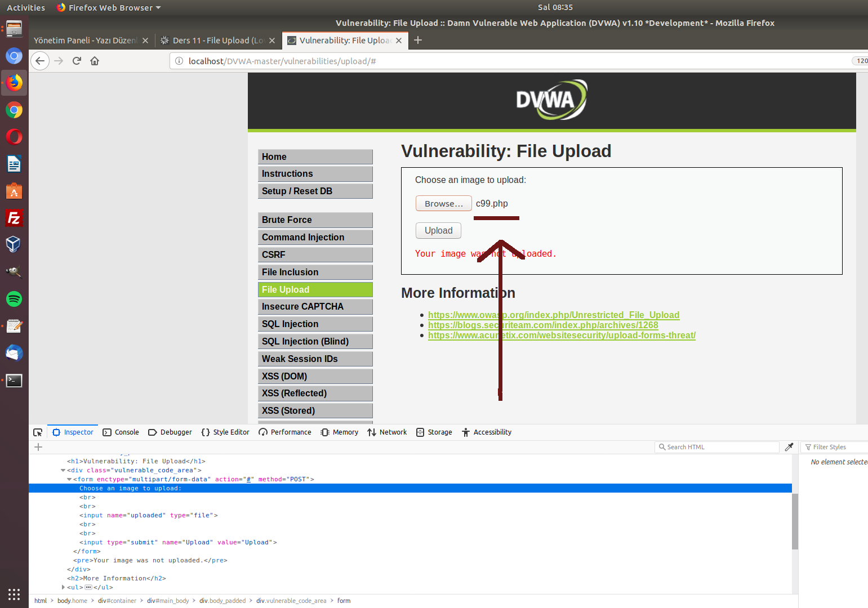
Task: Open the OWASP Unrestricted File Upload link
Action: (554, 315)
